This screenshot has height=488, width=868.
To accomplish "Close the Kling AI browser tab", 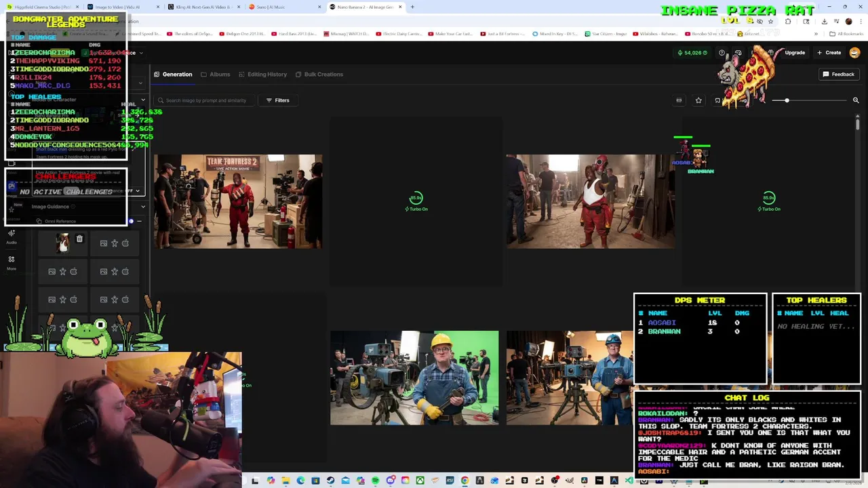I will tap(238, 7).
